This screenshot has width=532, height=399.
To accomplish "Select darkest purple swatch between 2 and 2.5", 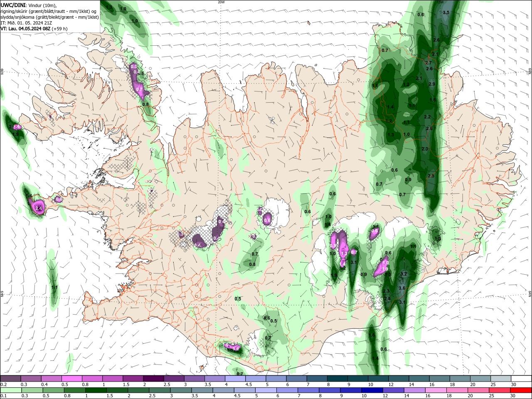I will [x=153, y=379].
